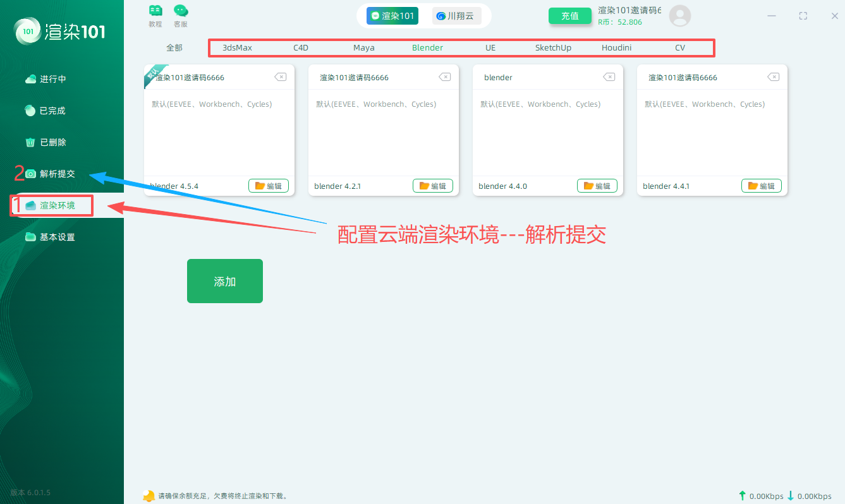845x504 pixels.
Task: Click version label blender 4.4.1
Action: (666, 186)
